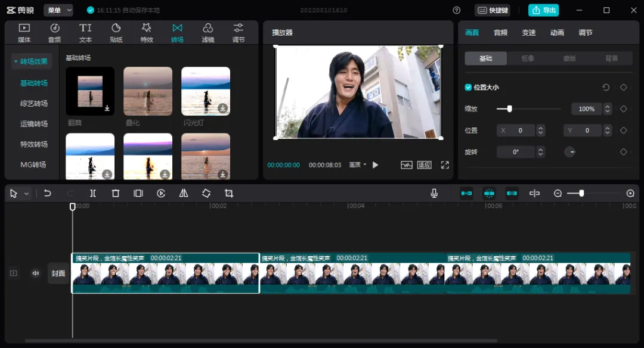Switch to the 动画 animation tab
Image resolution: width=644 pixels, height=348 pixels.
557,33
